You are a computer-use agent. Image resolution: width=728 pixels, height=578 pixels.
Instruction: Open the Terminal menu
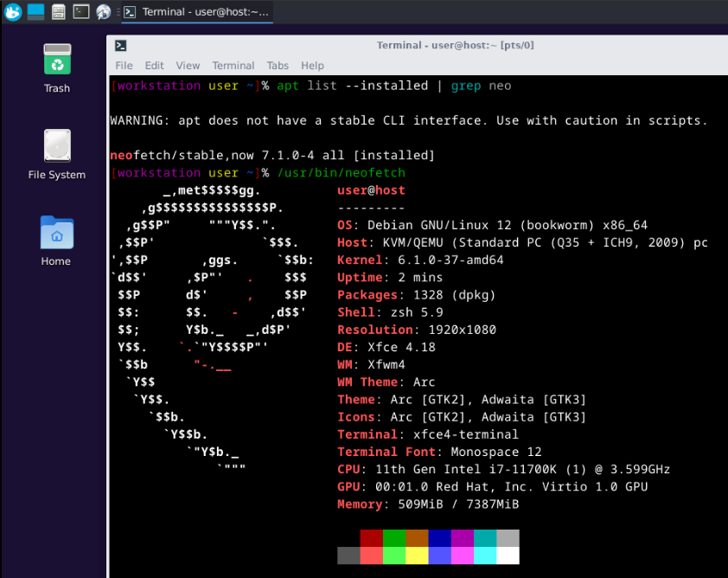233,66
